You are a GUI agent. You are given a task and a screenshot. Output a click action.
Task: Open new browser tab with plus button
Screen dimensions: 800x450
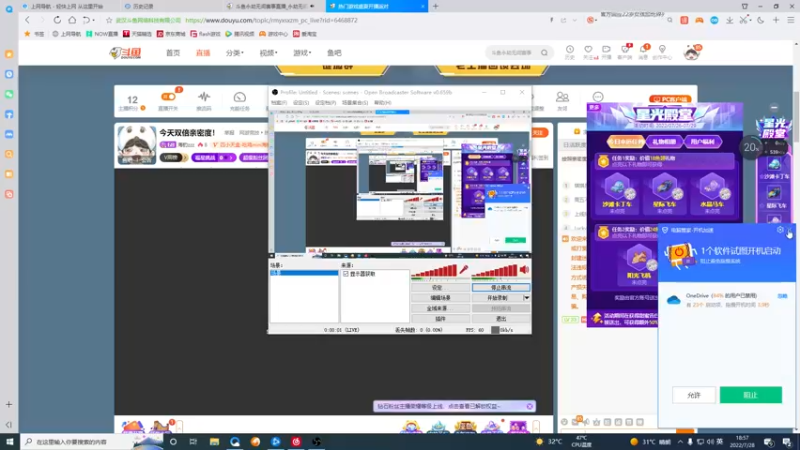coord(435,6)
